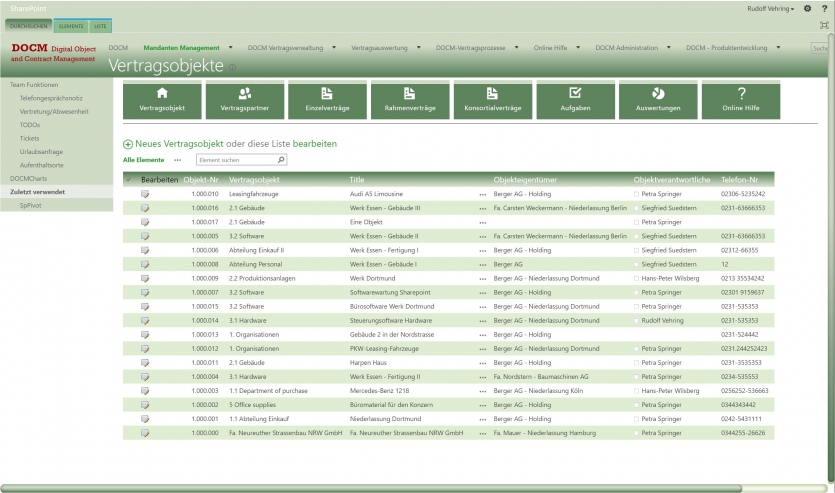Click the settings gear icon

(x=807, y=9)
